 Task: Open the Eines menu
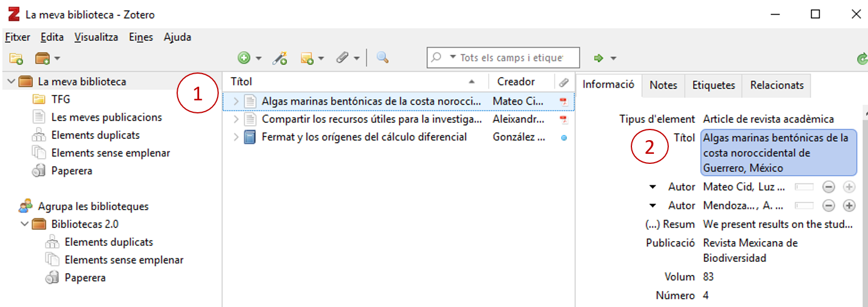[141, 37]
